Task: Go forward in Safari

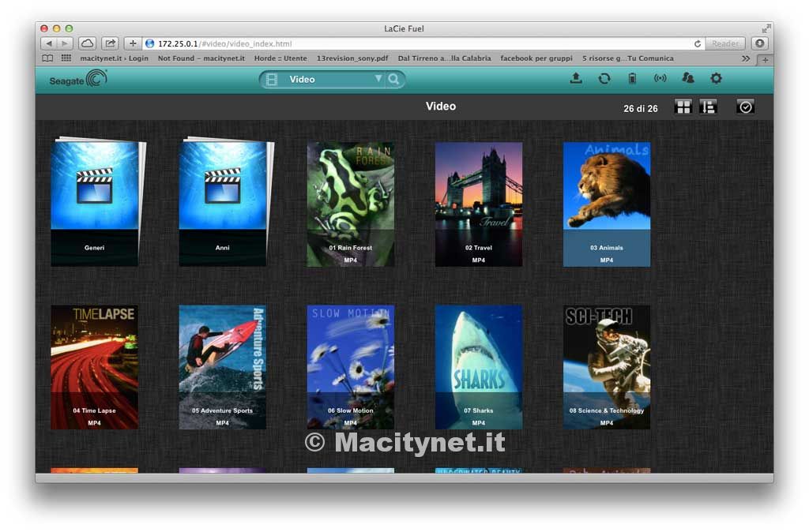Action: [65, 44]
